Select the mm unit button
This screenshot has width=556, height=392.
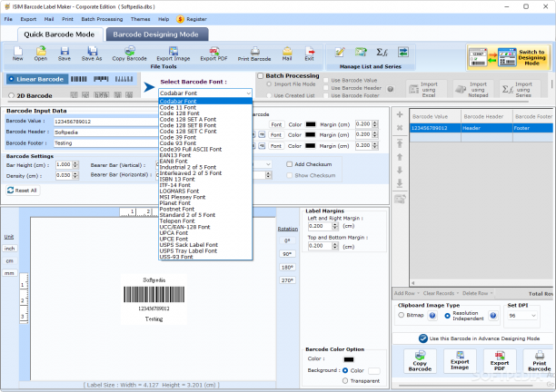point(10,273)
